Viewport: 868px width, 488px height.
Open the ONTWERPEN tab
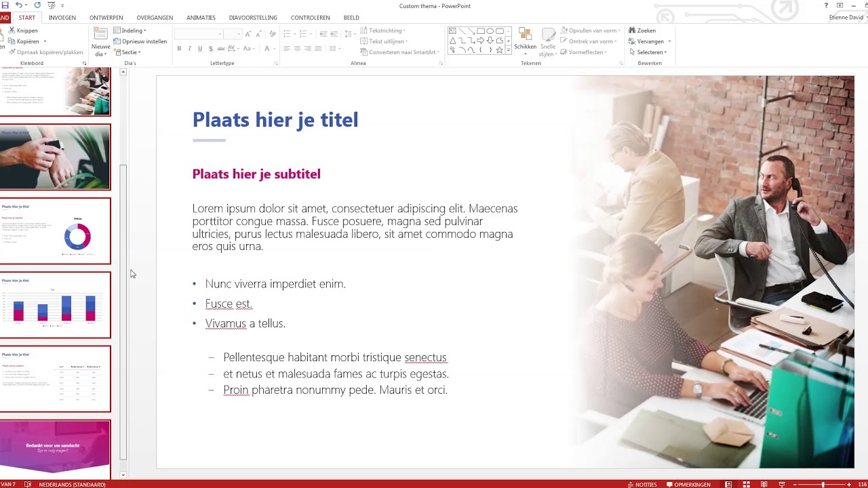click(x=106, y=18)
